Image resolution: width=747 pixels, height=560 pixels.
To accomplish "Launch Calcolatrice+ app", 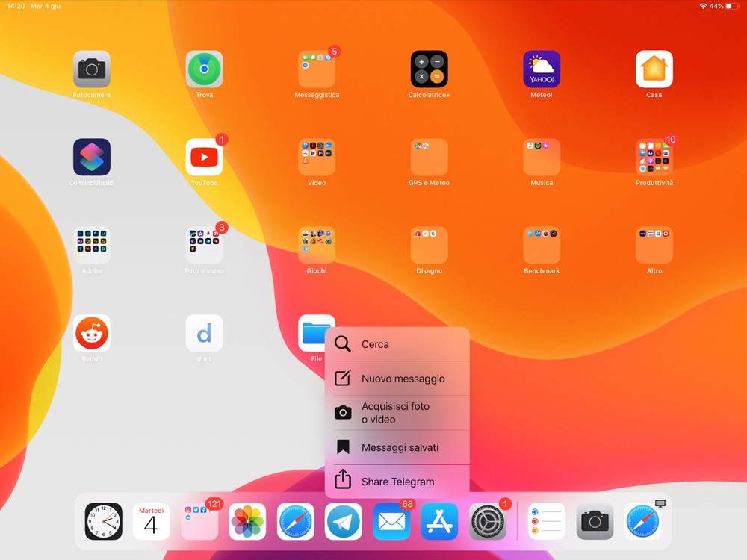I will (x=429, y=69).
